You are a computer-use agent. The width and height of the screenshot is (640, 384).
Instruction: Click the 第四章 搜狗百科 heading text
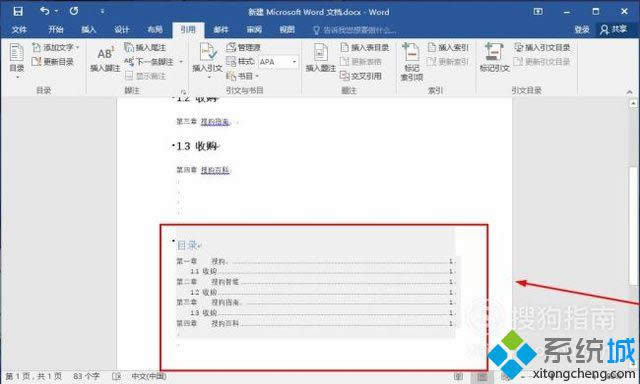(x=203, y=170)
